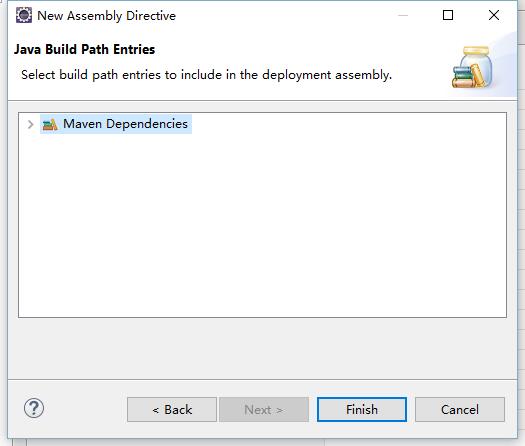Confirm the directive with Finish
Image resolution: width=525 pixels, height=446 pixels.
362,410
